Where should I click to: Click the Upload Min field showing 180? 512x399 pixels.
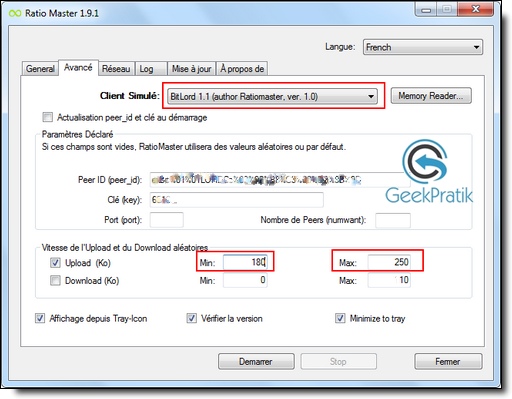[245, 262]
